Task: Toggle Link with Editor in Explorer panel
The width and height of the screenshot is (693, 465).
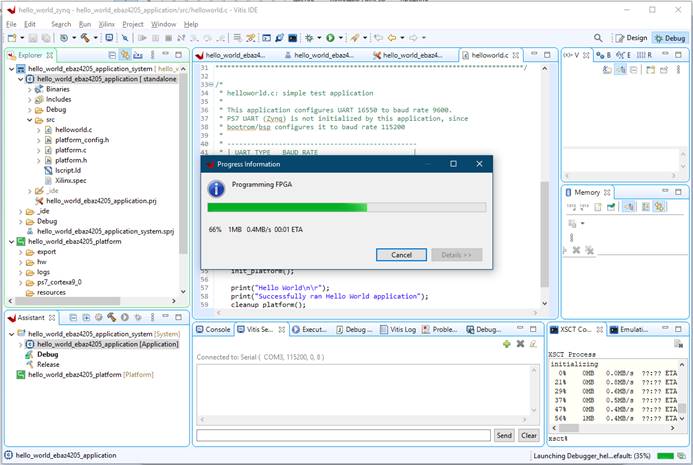Action: click(124, 55)
